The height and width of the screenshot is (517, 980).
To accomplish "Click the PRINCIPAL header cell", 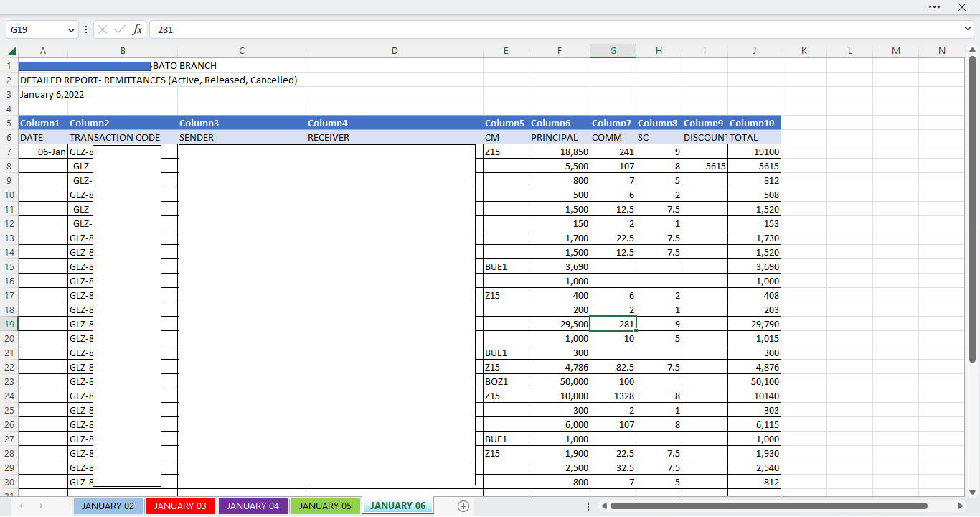I will tap(560, 137).
